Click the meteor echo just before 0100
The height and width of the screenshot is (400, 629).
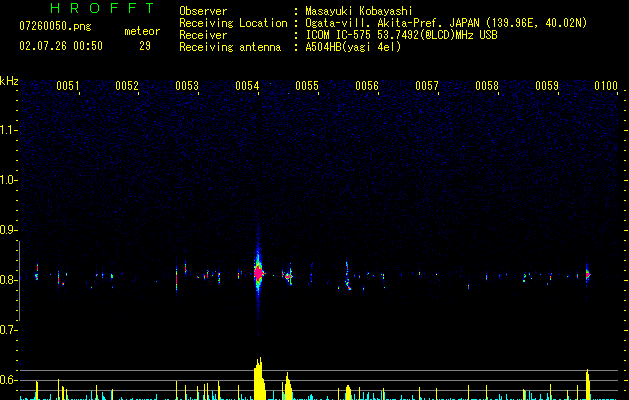588,275
